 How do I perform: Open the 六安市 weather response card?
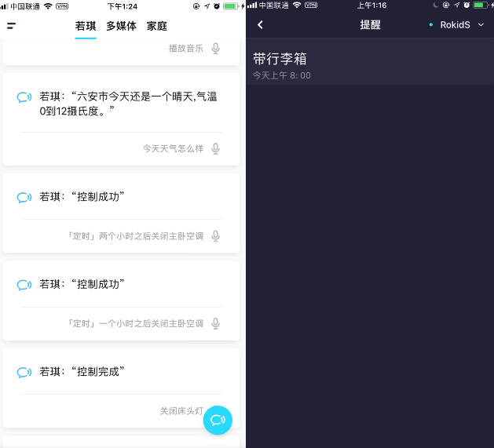click(x=121, y=119)
